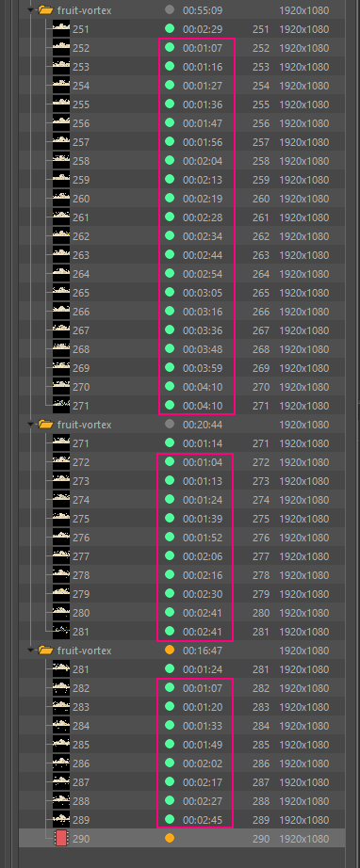Image resolution: width=360 pixels, height=868 pixels.
Task: Click render time 00:01:39 of frame 275
Action: [x=203, y=518]
